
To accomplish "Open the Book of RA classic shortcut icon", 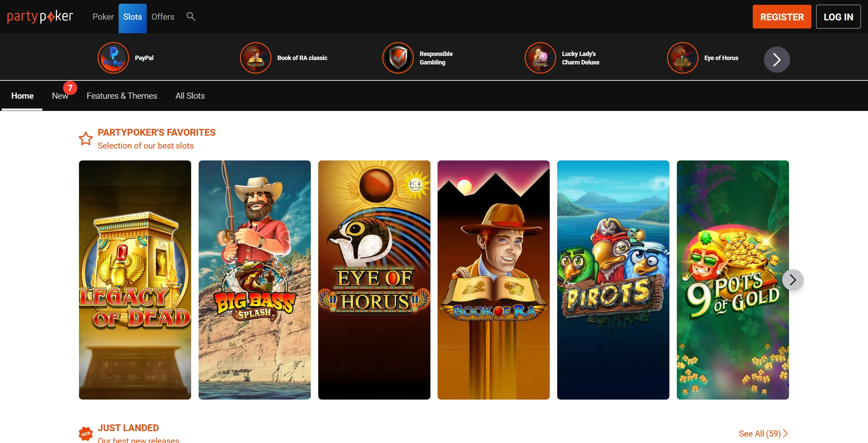I will (255, 57).
